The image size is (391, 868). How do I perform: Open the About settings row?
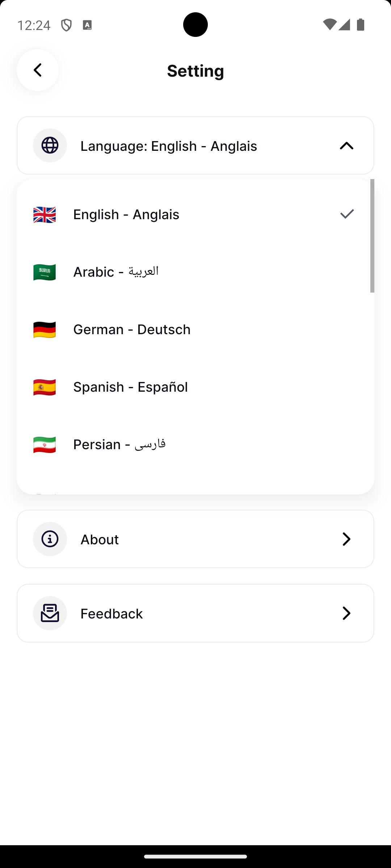(x=195, y=539)
